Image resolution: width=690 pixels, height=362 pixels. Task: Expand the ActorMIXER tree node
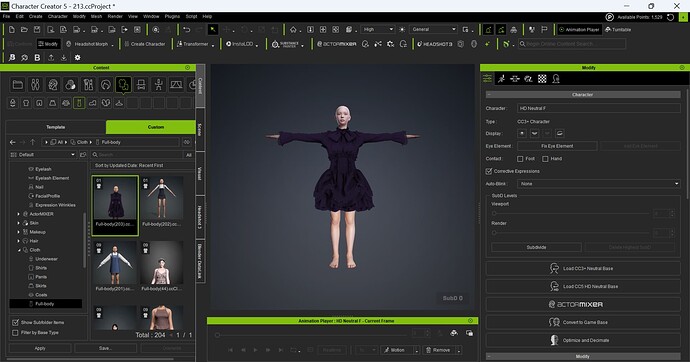click(x=18, y=214)
